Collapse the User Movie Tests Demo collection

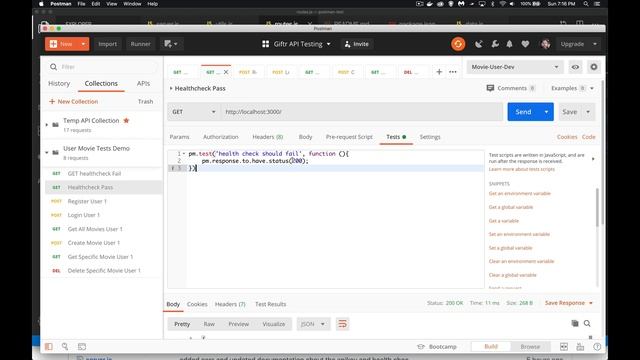pyautogui.click(x=47, y=152)
